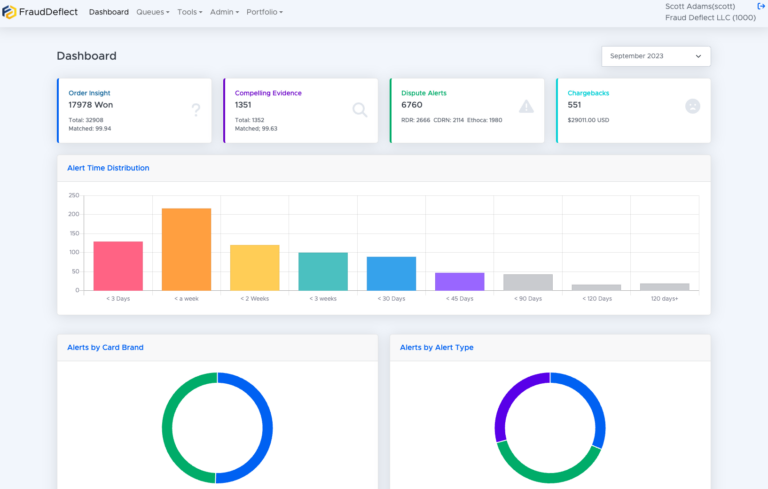Click the pink '< 3 Days' bar

click(x=118, y=266)
